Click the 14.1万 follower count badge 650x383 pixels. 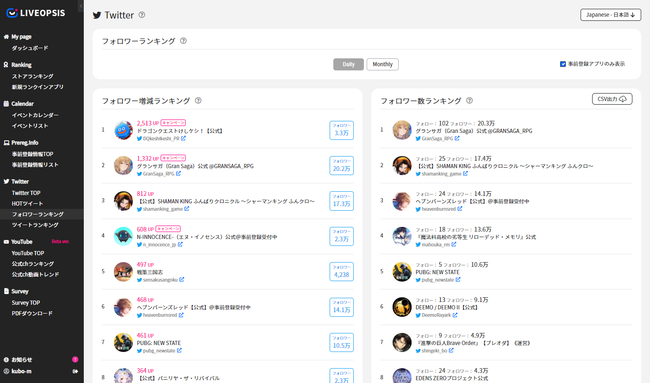[x=342, y=307]
